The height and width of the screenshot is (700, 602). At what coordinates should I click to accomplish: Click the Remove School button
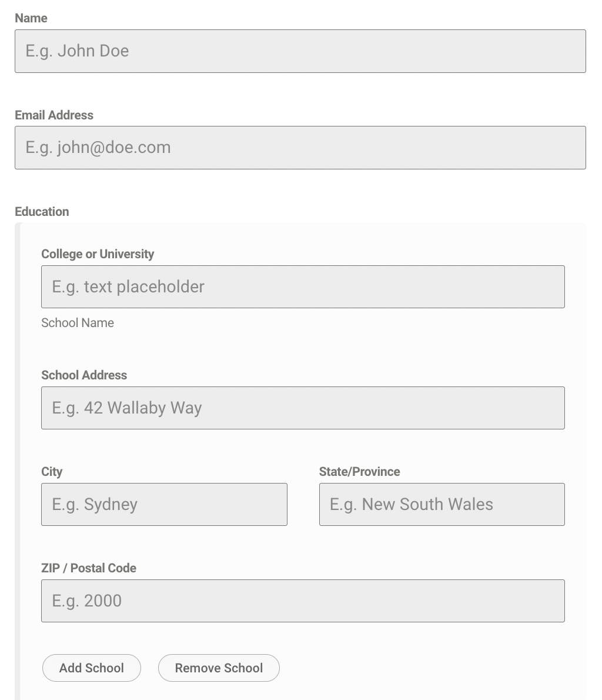pos(219,668)
